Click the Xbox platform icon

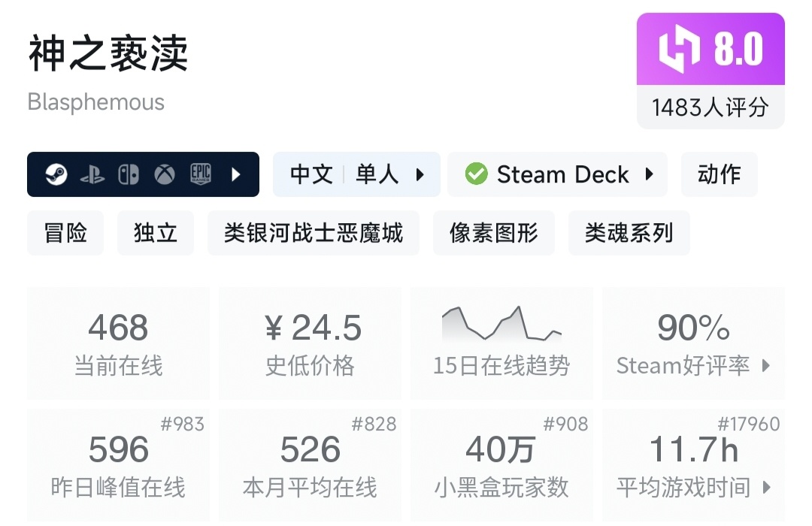click(x=165, y=175)
